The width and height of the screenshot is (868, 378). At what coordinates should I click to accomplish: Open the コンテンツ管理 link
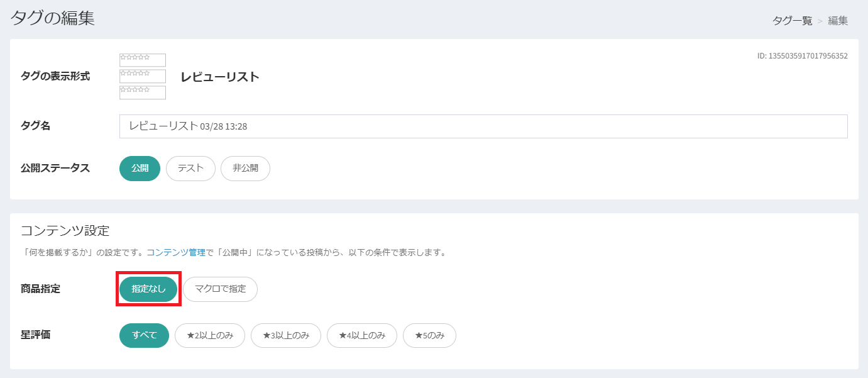tap(176, 253)
